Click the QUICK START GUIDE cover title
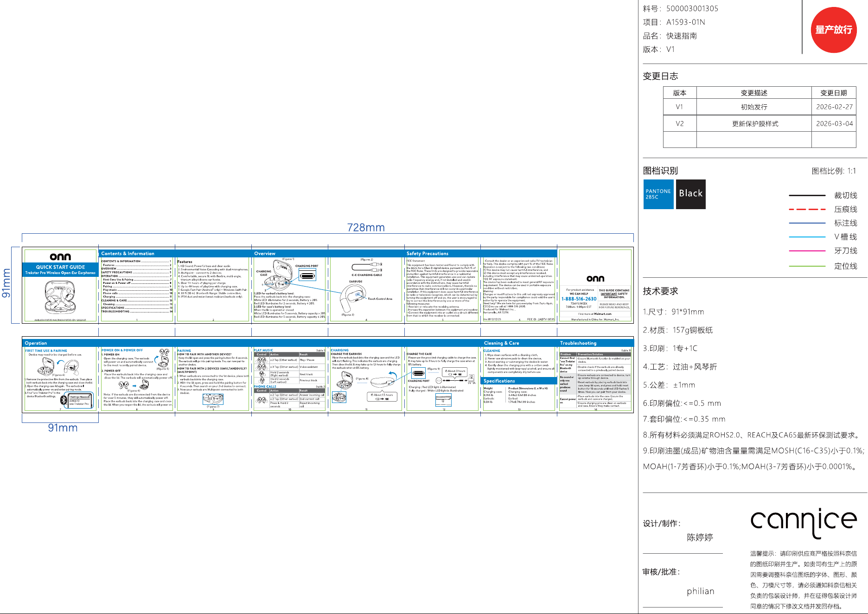 tap(60, 267)
